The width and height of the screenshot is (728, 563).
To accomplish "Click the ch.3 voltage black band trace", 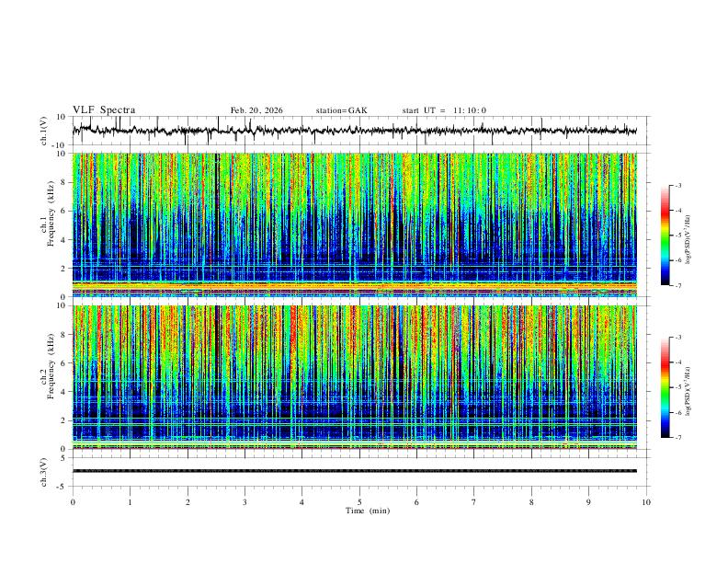I will [354, 471].
